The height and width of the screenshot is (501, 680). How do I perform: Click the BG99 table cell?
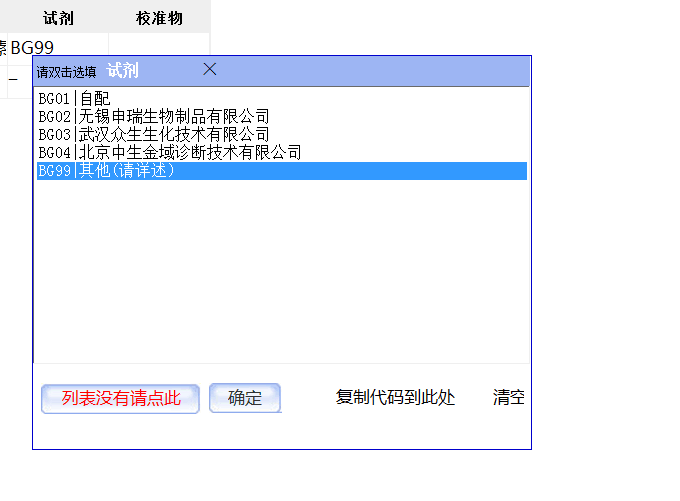tap(32, 47)
